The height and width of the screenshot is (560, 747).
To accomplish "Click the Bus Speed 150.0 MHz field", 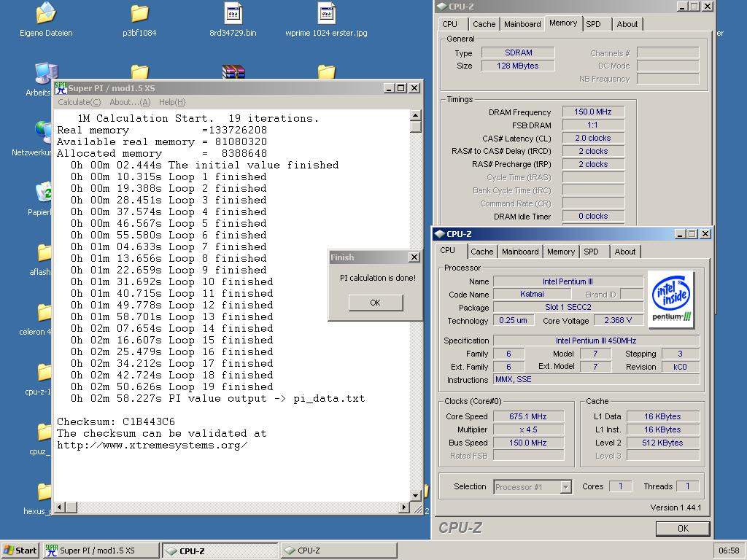I will [528, 443].
